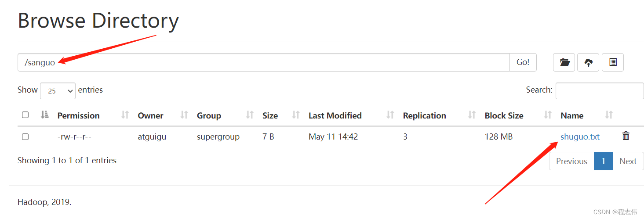The image size is (644, 219).
Task: Sort the table by Block Size
Action: tap(504, 115)
